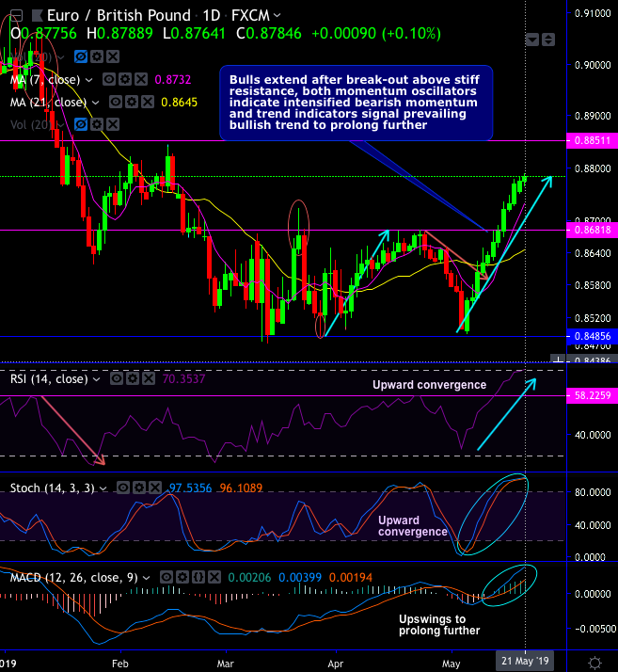Expand the MA (7, close) dropdown arrow

pyautogui.click(x=88, y=80)
